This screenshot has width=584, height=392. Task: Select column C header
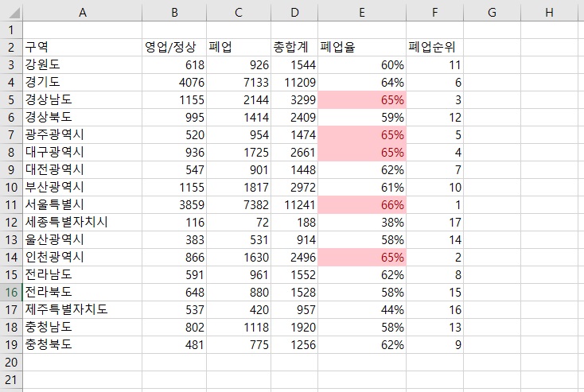point(239,13)
